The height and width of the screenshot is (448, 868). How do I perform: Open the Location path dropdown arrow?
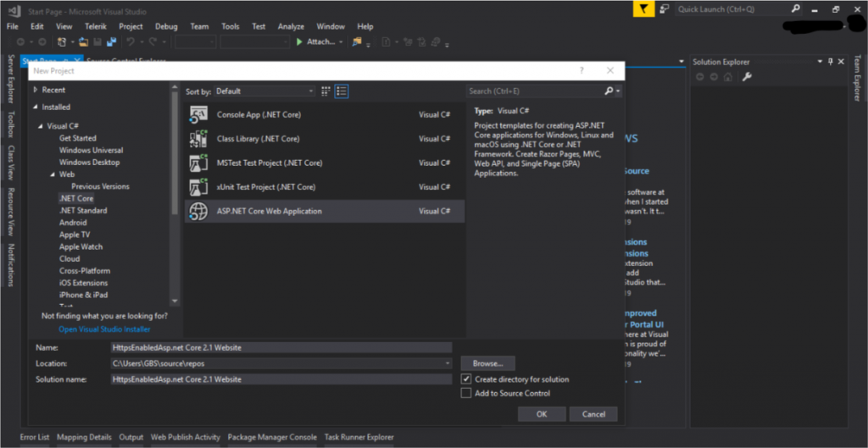[x=448, y=364]
